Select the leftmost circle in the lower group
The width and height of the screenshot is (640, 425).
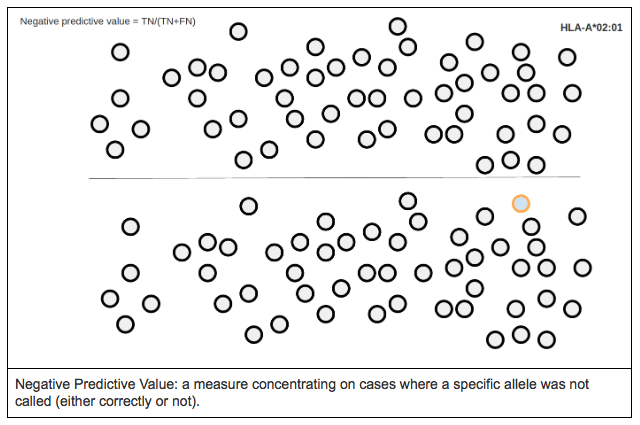(x=110, y=299)
